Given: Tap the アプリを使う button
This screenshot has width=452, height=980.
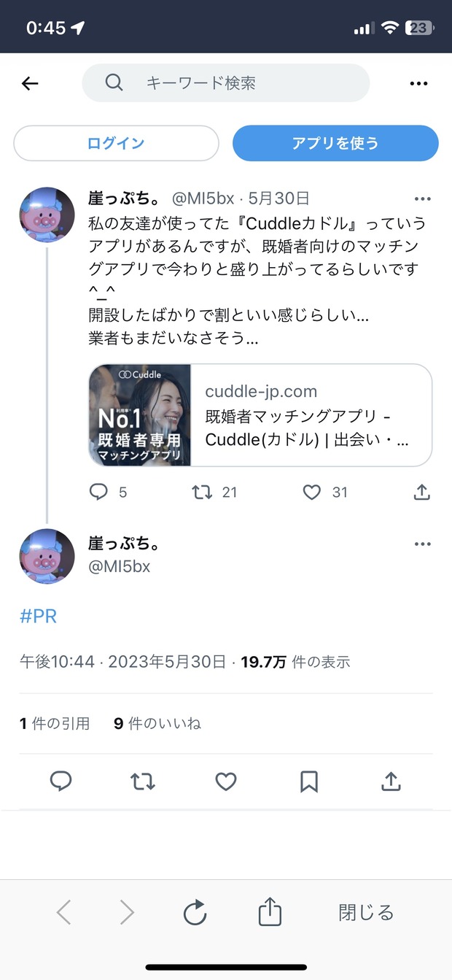Looking at the screenshot, I should [x=335, y=143].
